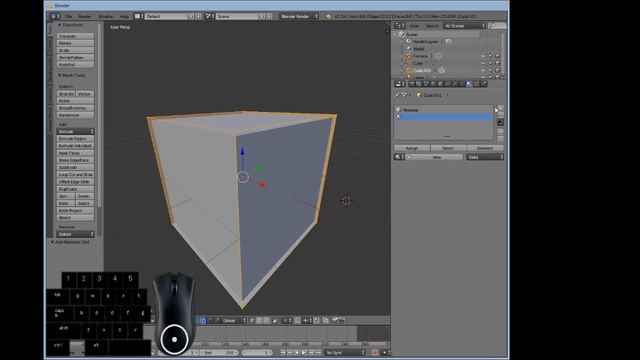
Task: Click the New material button
Action: (x=436, y=157)
